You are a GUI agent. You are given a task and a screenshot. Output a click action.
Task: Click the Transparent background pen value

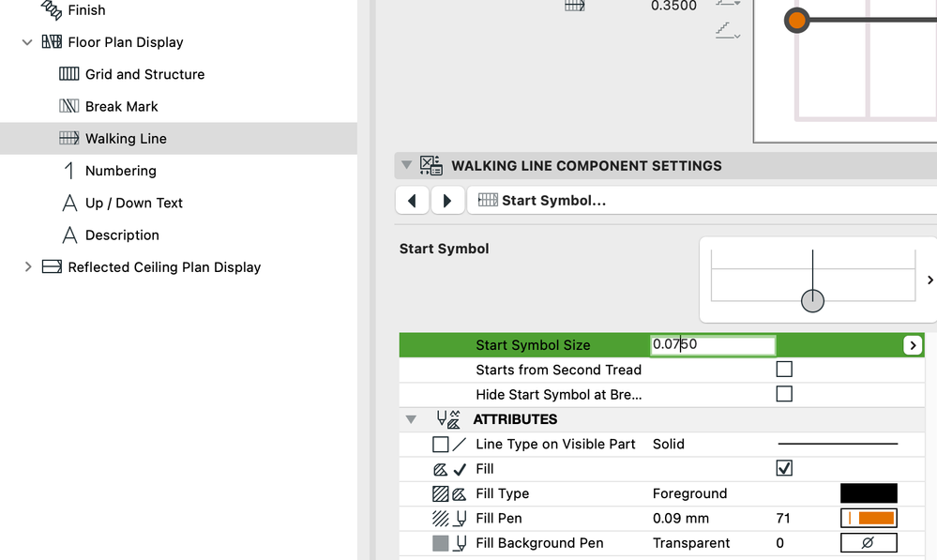(x=691, y=543)
